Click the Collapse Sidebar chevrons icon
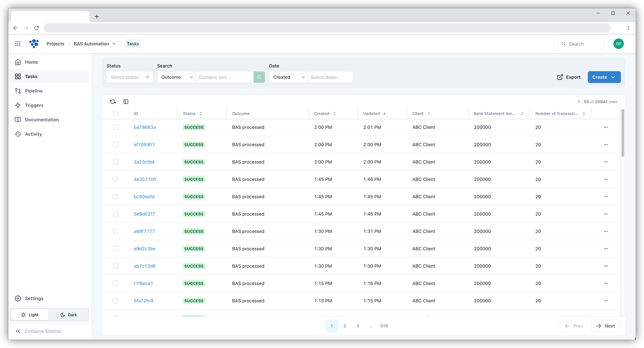644x348 pixels. coord(18,331)
